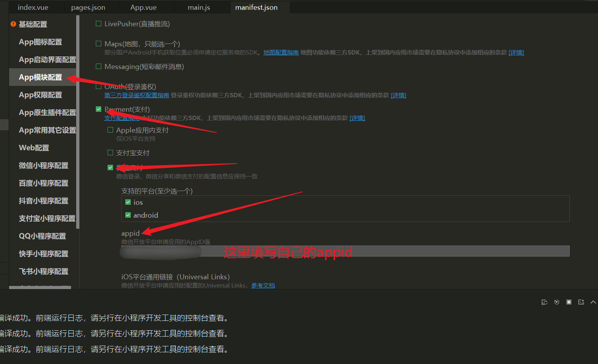The width and height of the screenshot is (598, 364).
Task: Enable 支付宝支付 payment option
Action: click(x=110, y=153)
